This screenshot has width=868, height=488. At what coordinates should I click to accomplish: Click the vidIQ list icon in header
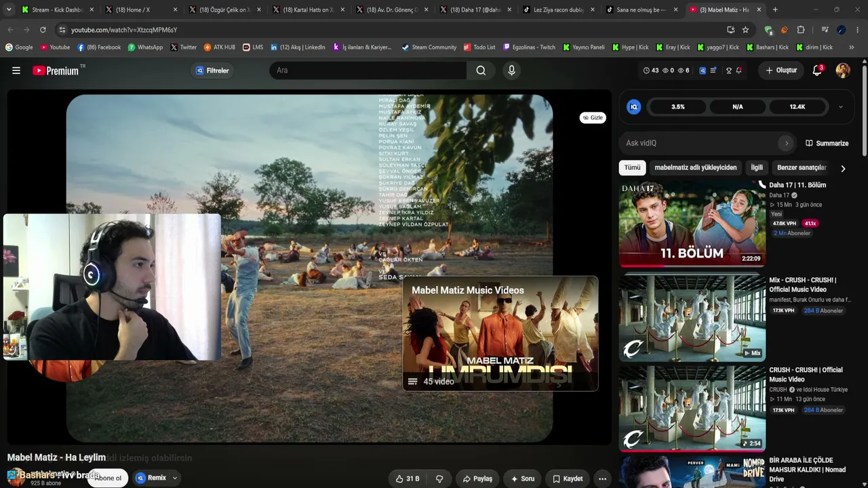coord(713,70)
